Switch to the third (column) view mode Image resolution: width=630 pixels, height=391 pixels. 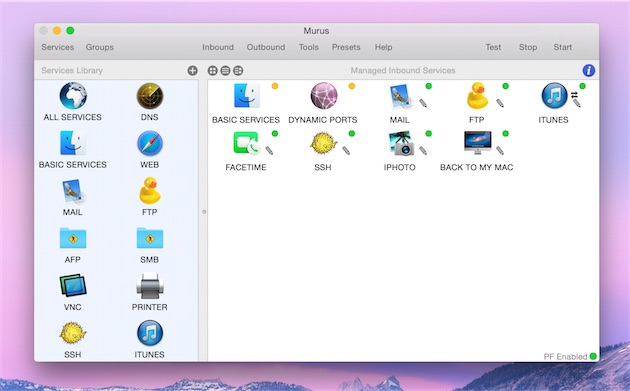(238, 71)
